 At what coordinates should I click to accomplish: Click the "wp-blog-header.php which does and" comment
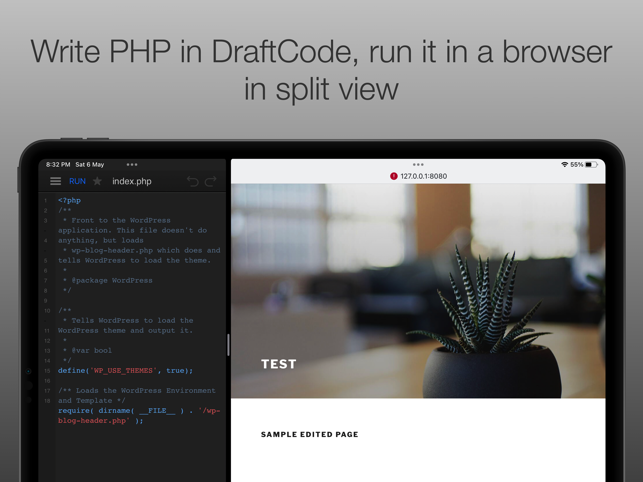pos(141,250)
